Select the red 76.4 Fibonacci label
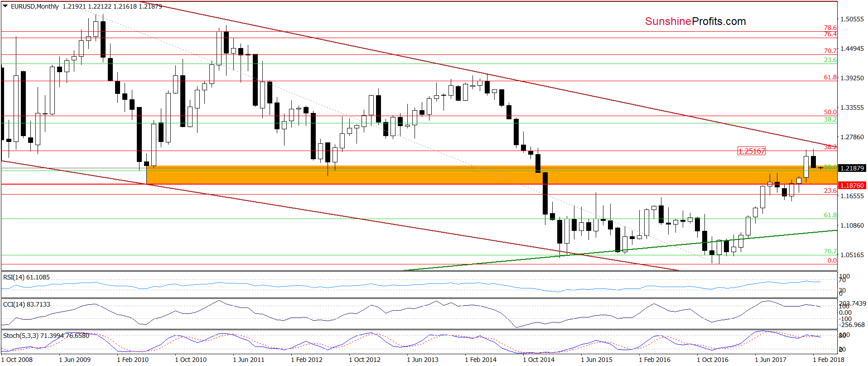Screen dimensions: 868x366 coord(830,34)
